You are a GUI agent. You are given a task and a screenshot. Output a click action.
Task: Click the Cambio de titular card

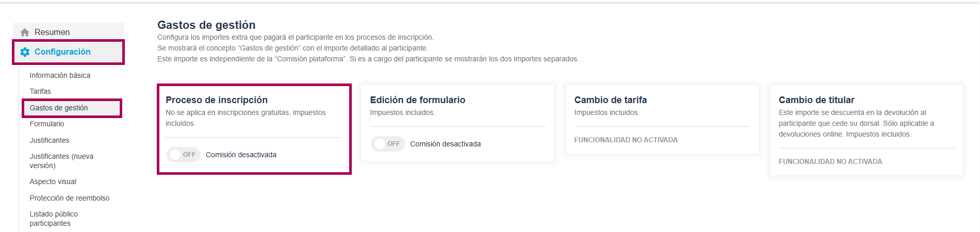pyautogui.click(x=866, y=130)
